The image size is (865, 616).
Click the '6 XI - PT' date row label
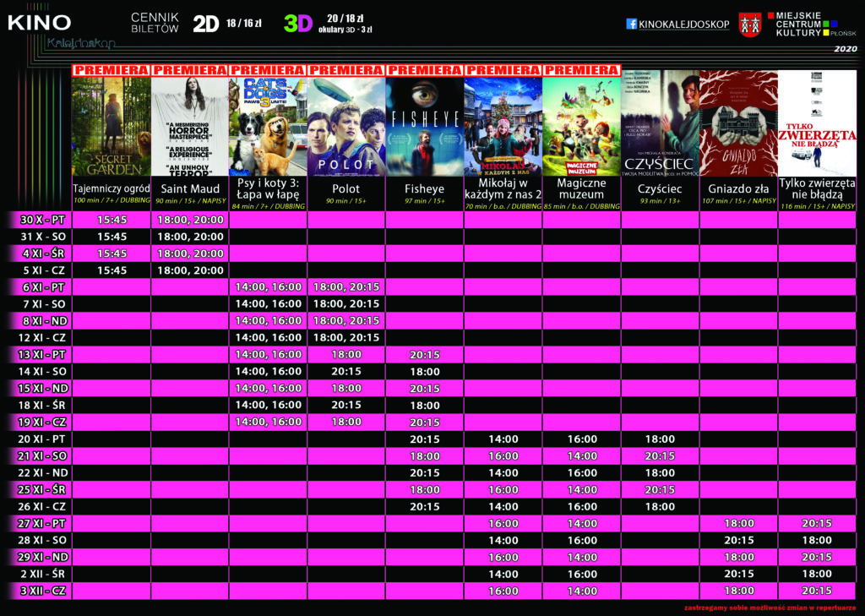[42, 287]
